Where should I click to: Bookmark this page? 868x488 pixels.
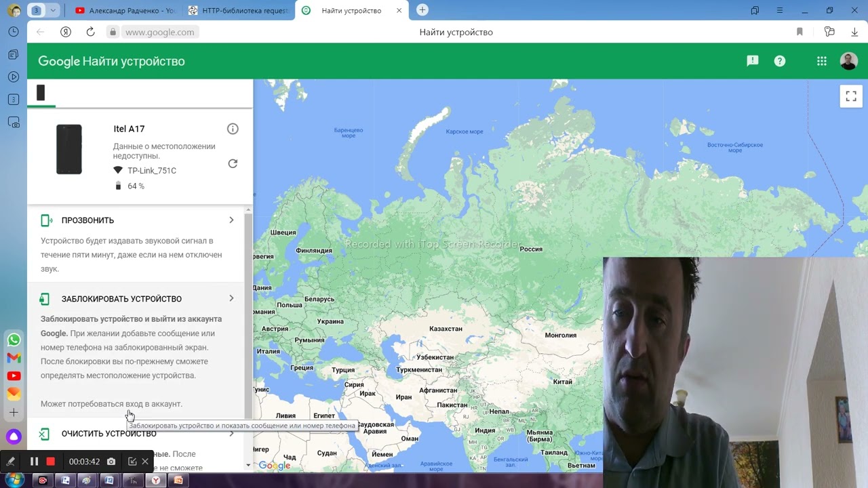pyautogui.click(x=800, y=32)
